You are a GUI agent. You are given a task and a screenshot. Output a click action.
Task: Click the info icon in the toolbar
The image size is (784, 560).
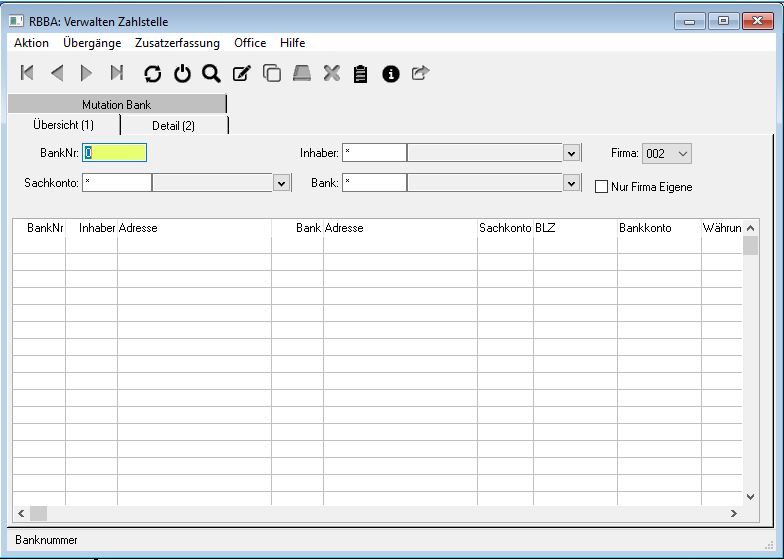391,73
